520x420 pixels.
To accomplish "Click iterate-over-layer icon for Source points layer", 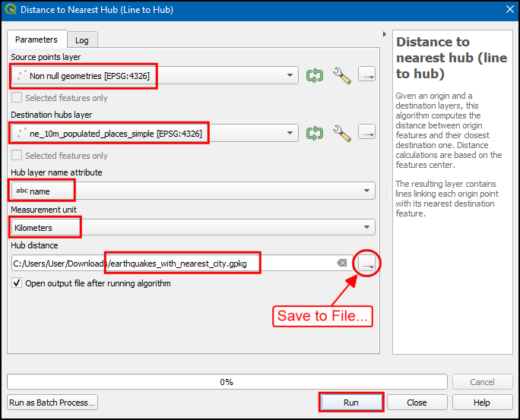I will [315, 75].
